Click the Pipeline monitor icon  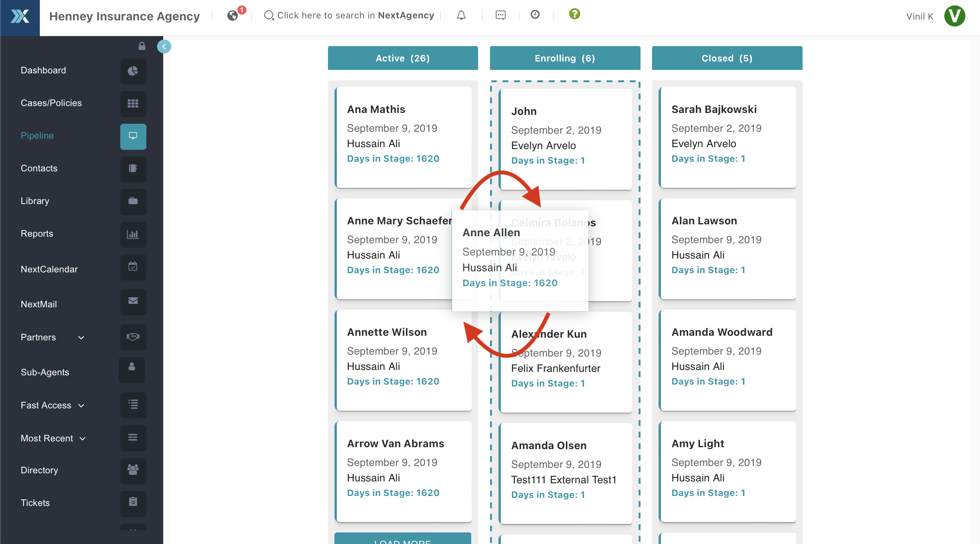133,136
